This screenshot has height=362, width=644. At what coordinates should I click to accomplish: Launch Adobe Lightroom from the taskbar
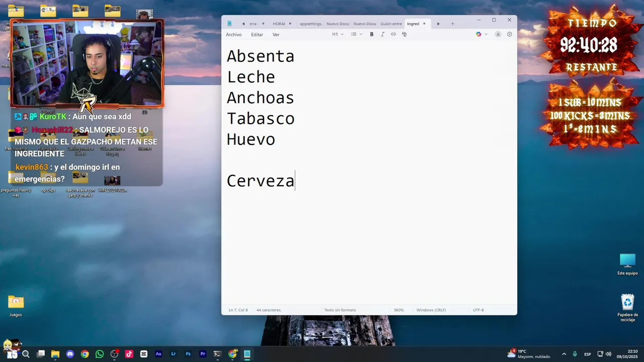tap(173, 354)
